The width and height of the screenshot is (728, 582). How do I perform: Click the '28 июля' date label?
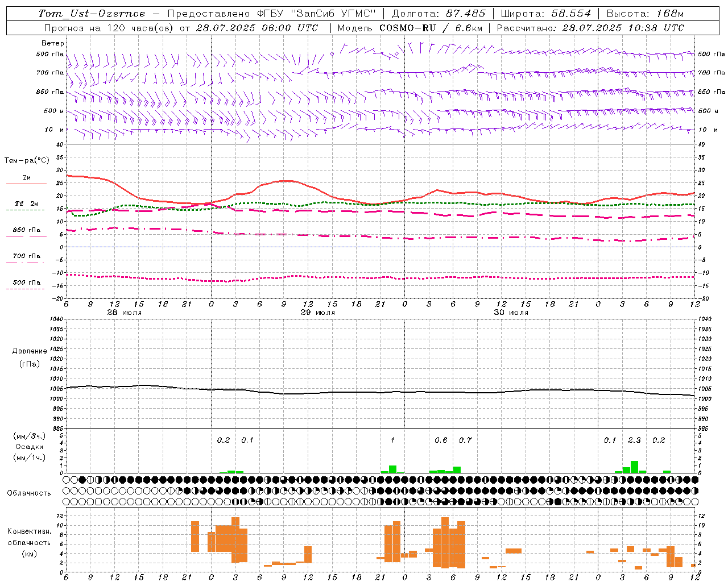pyautogui.click(x=125, y=313)
